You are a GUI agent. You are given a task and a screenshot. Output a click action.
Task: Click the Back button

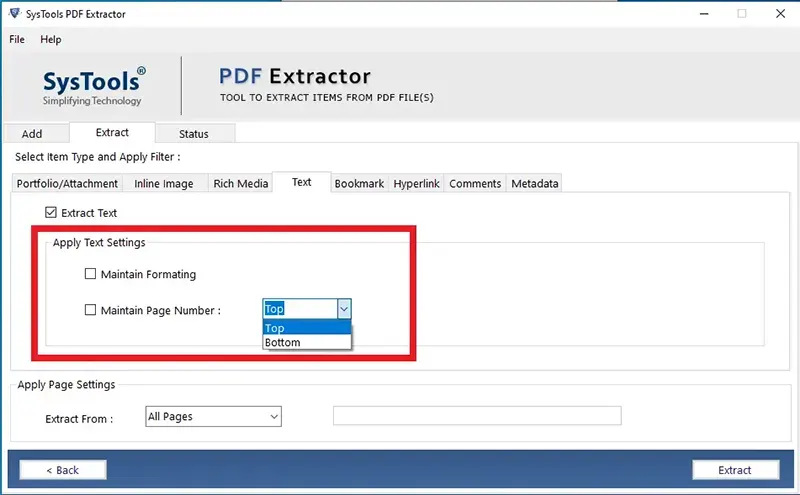point(63,470)
